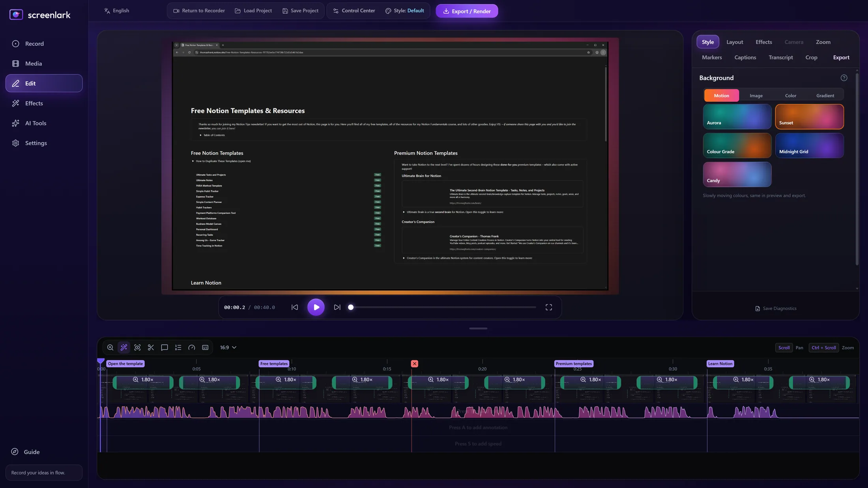The height and width of the screenshot is (488, 868).
Task: Skip to the end with the next button
Action: pyautogui.click(x=337, y=307)
